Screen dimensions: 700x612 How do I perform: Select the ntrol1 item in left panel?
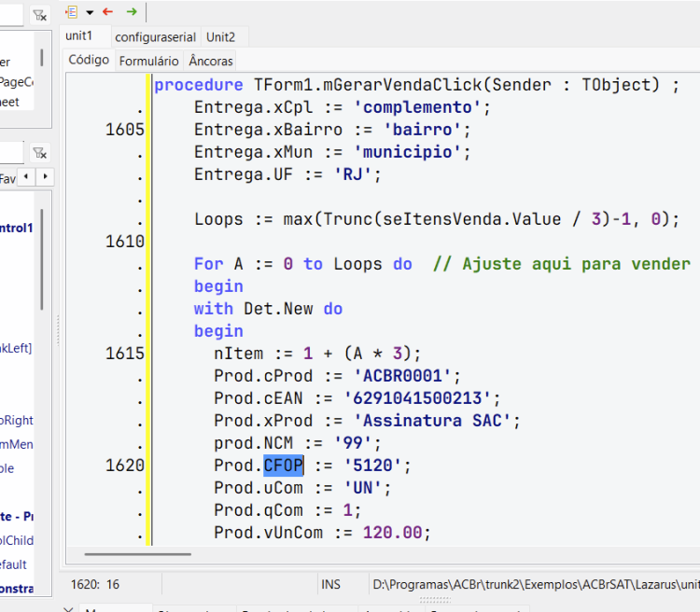pyautogui.click(x=17, y=229)
